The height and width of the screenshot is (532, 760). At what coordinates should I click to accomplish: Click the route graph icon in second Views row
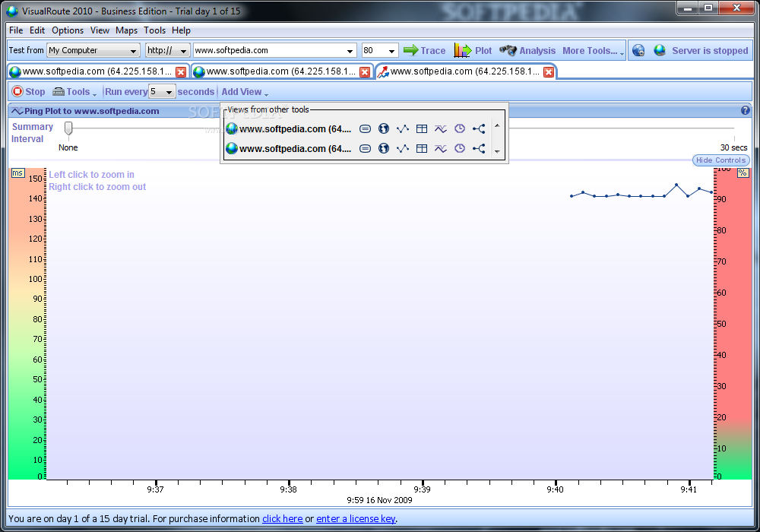coord(403,149)
